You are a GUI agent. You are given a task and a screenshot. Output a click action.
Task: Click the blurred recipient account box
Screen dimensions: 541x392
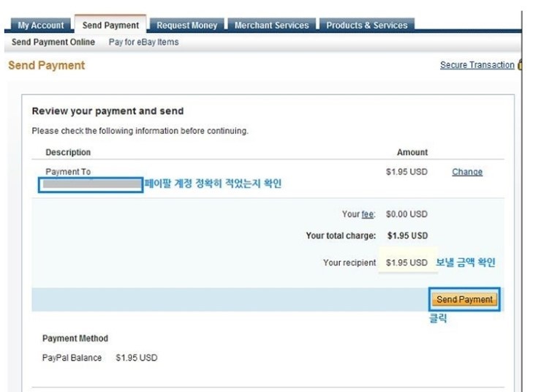pyautogui.click(x=91, y=184)
